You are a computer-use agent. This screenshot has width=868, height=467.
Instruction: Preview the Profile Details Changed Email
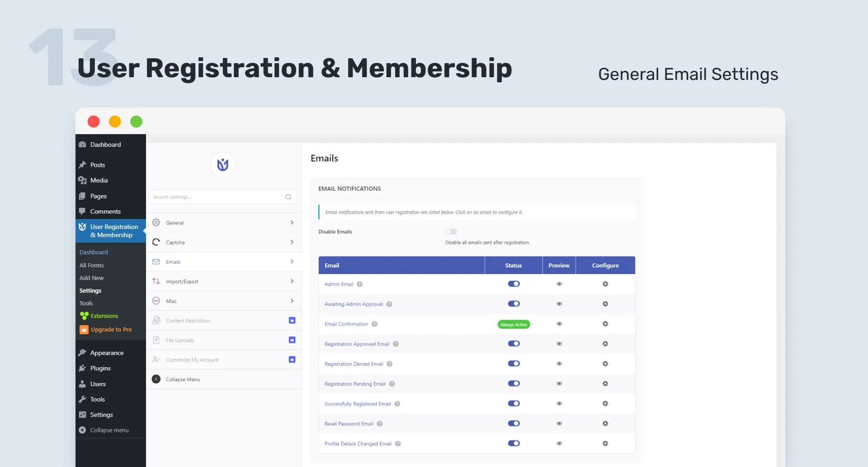[559, 444]
